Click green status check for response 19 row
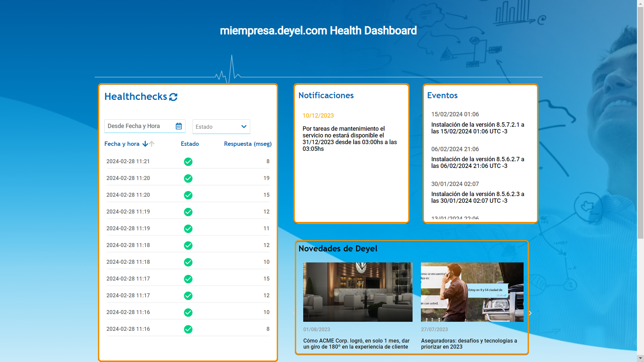This screenshot has height=362, width=644. point(188,178)
